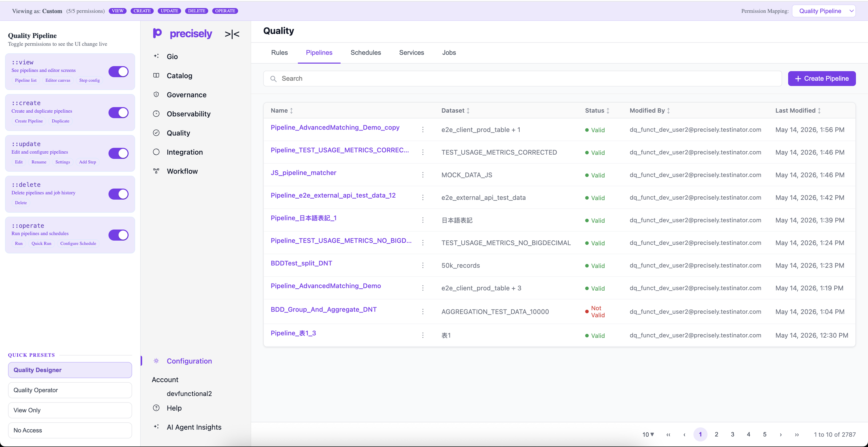The image size is (868, 447).
Task: Jump to the first page arrow
Action: click(x=668, y=434)
